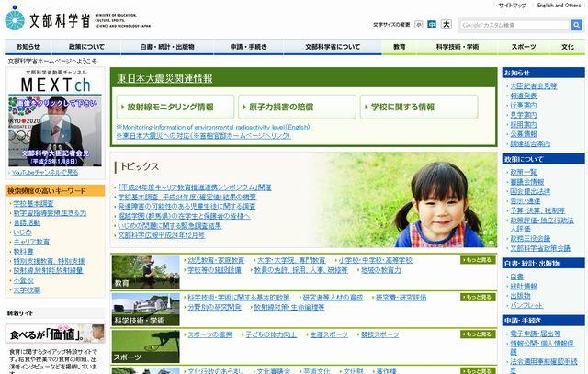
Task: Open the Monitoring information of environmental radioactivity link
Action: pos(213,127)
